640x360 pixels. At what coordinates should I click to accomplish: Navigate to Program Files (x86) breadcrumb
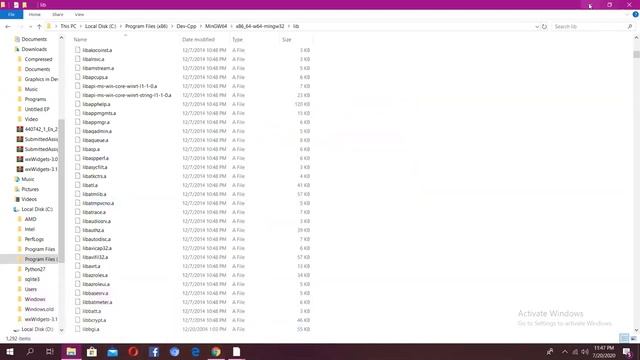[x=146, y=26]
